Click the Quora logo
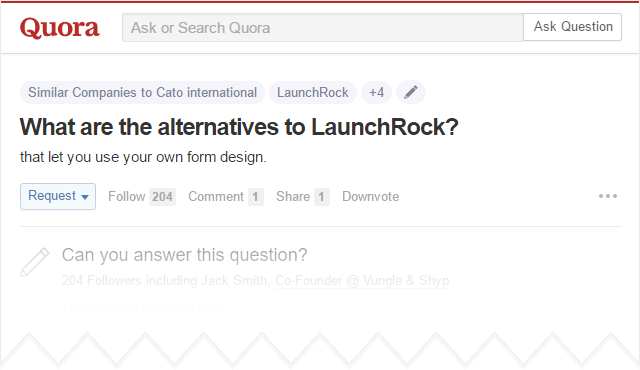The width and height of the screenshot is (640, 370). [60, 28]
